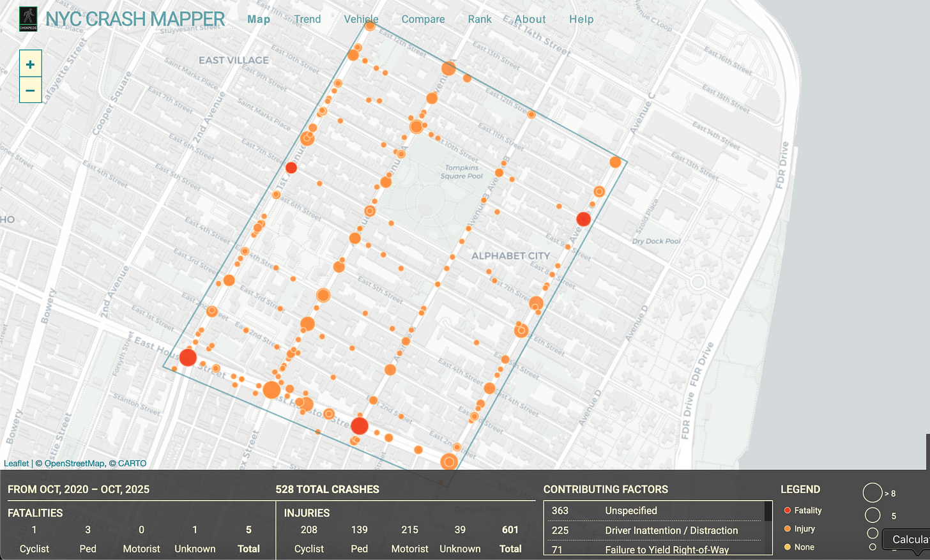
Task: Click the Unknown injuries count 39
Action: pos(460,530)
